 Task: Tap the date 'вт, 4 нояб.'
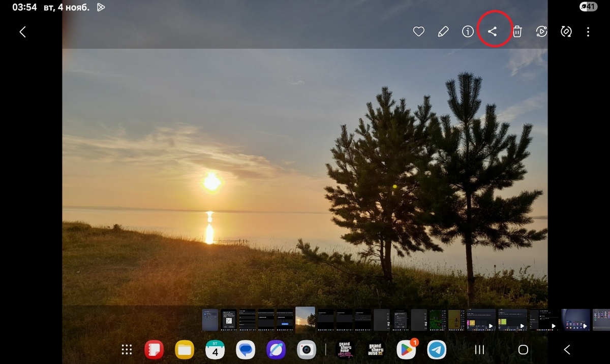67,7
